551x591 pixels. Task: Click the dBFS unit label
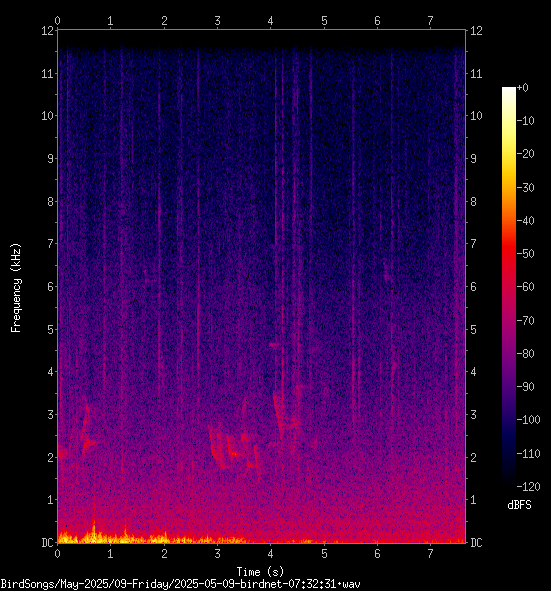coord(519,505)
